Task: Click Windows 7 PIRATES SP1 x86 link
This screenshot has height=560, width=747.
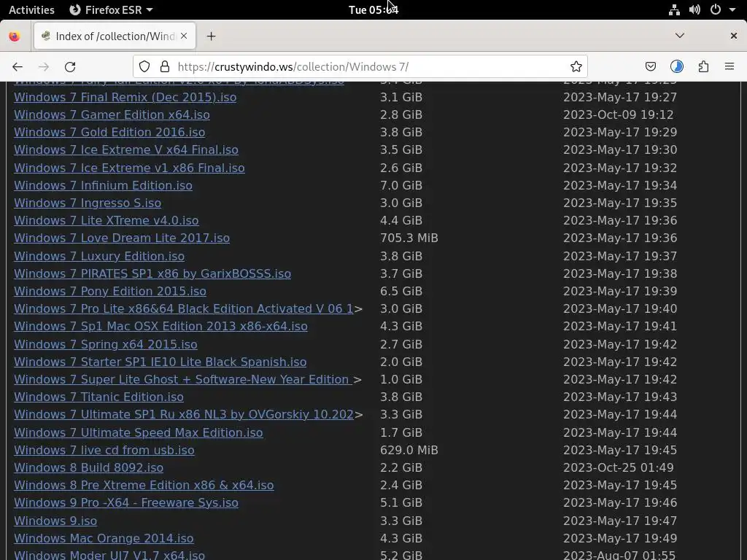Action: [152, 274]
